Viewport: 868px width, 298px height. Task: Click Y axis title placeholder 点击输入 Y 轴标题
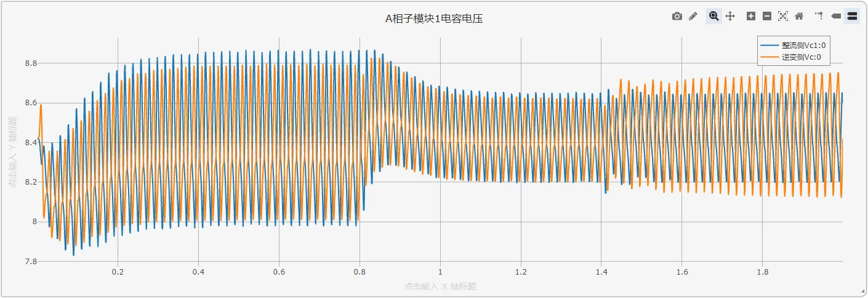[x=12, y=151]
